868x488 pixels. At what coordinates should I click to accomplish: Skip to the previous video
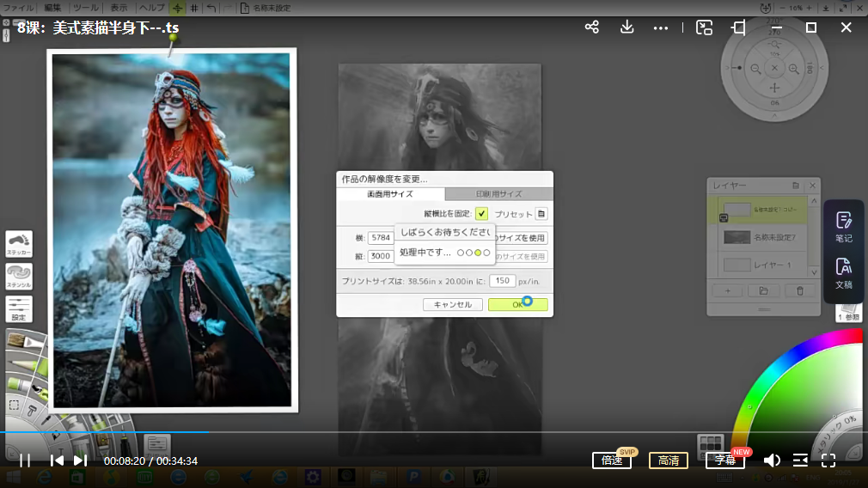(57, 461)
